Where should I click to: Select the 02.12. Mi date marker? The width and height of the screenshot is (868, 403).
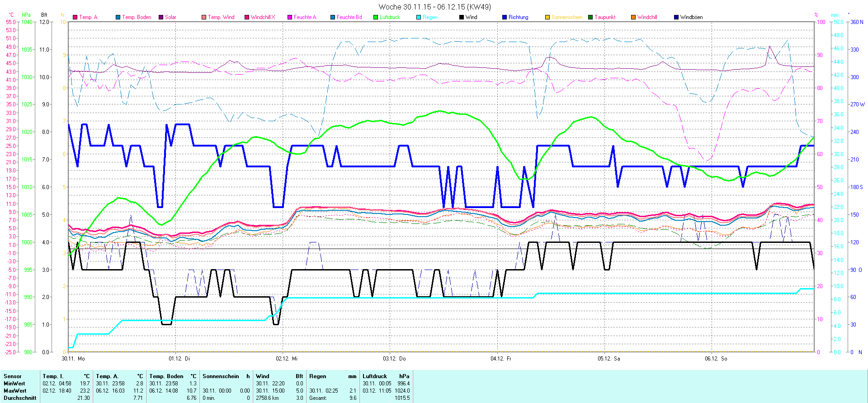tap(287, 359)
